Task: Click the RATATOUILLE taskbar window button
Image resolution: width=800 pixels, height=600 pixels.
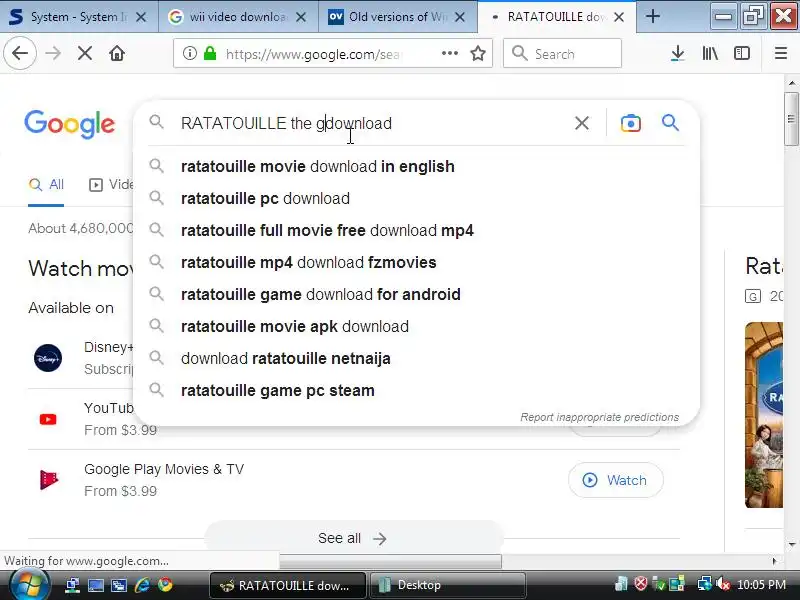Action: click(288, 585)
